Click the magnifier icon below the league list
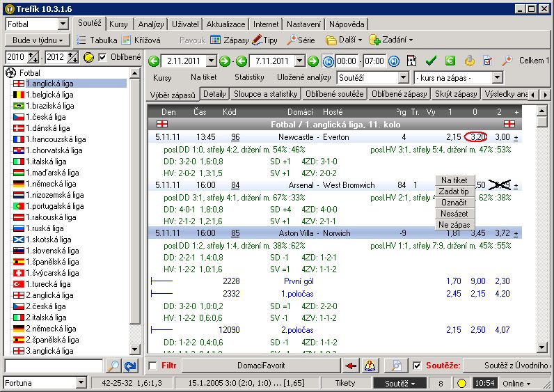Viewport: 554px width, 392px height. (x=113, y=366)
